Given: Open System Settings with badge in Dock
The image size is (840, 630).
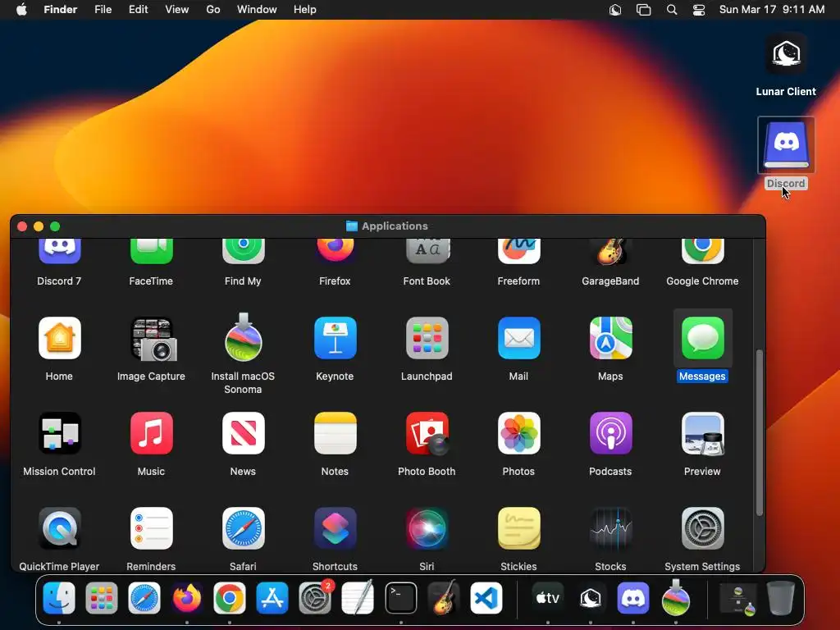Looking at the screenshot, I should click(315, 598).
